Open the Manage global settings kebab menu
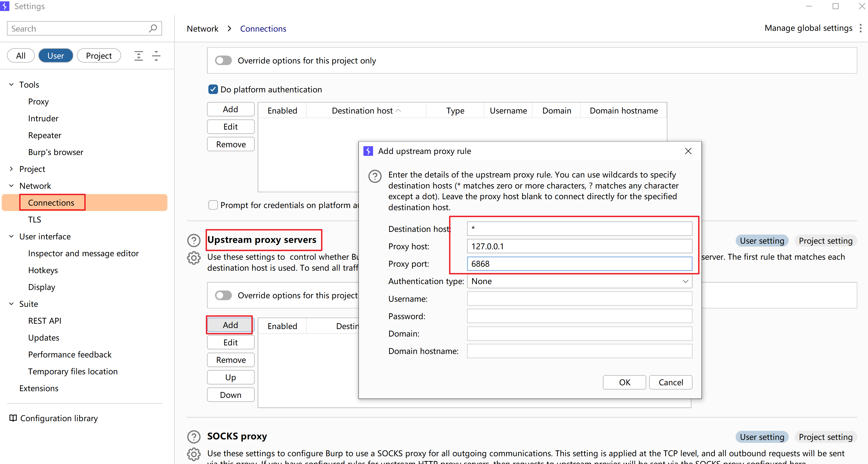 860,28
